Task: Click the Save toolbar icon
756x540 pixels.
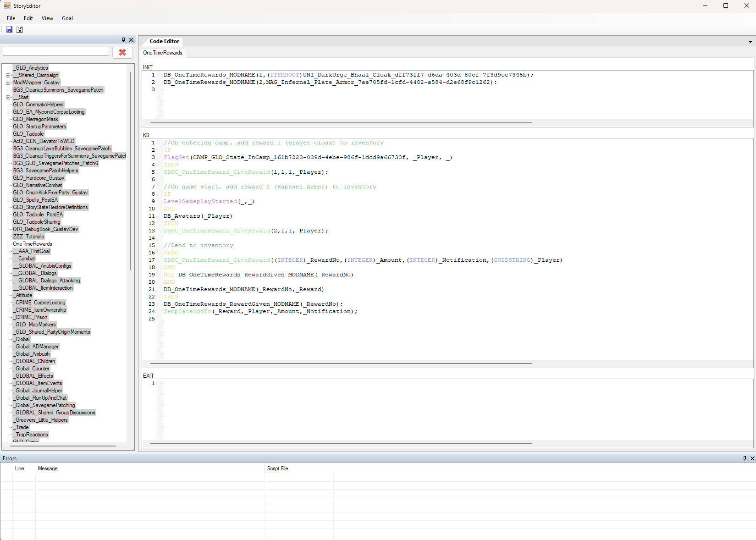Action: 9,29
